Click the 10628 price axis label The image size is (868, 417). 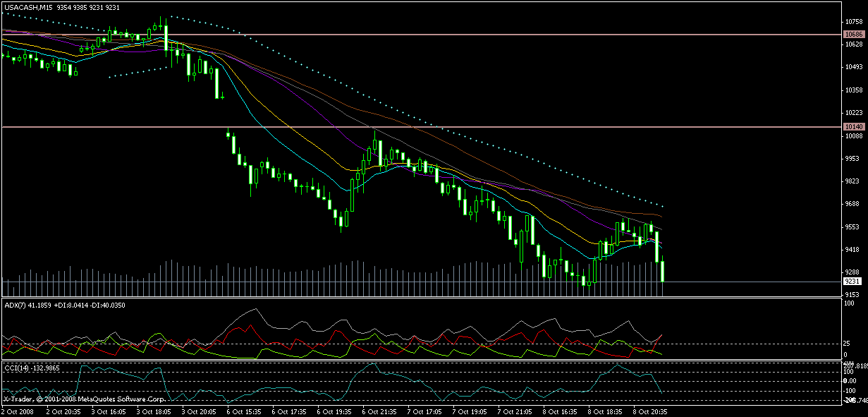854,44
